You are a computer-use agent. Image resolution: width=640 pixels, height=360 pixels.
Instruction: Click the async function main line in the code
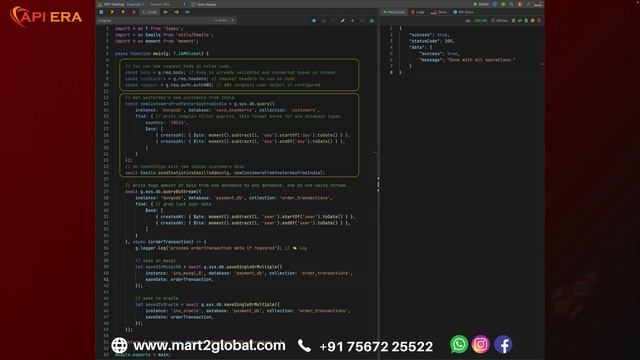[x=162, y=53]
